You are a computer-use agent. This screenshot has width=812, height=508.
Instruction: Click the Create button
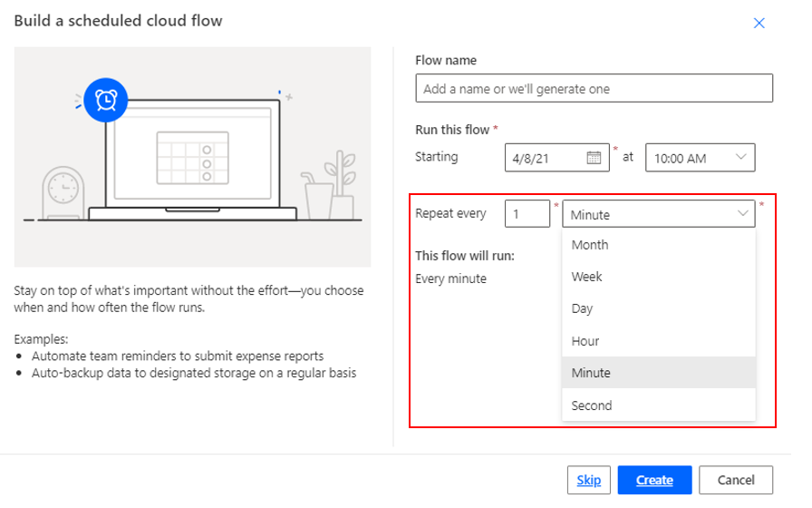pos(654,480)
